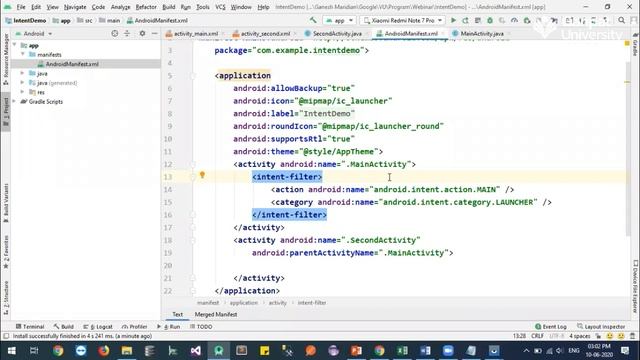The image size is (640, 360).
Task: Open the Refactor menu
Action: (146, 7)
